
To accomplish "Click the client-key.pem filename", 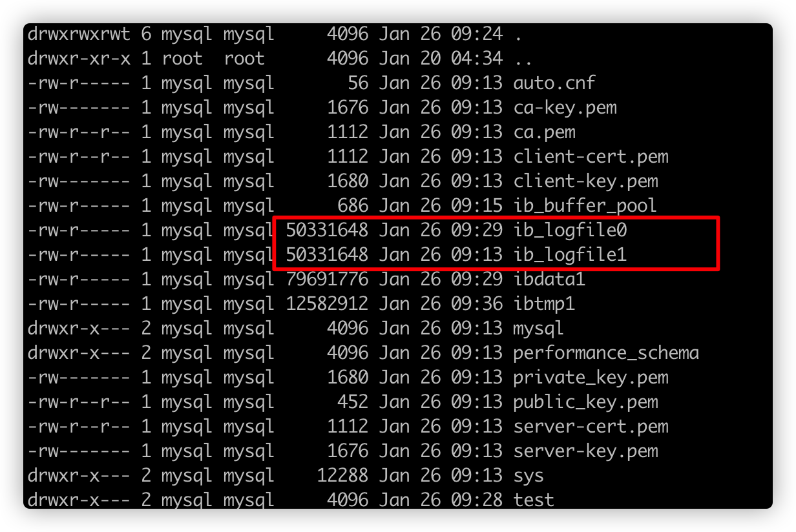I will pos(585,181).
